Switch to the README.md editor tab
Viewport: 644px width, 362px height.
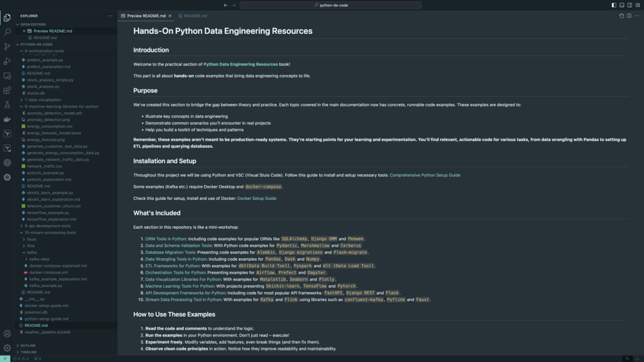(193, 16)
